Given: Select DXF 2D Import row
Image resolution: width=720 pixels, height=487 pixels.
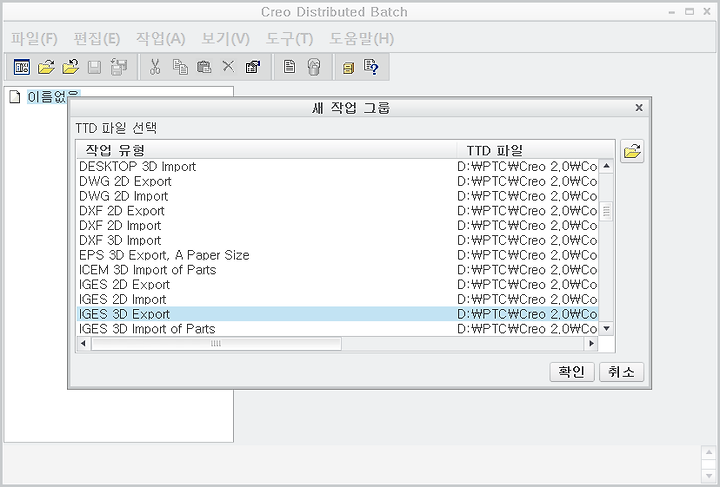Looking at the screenshot, I should (338, 225).
